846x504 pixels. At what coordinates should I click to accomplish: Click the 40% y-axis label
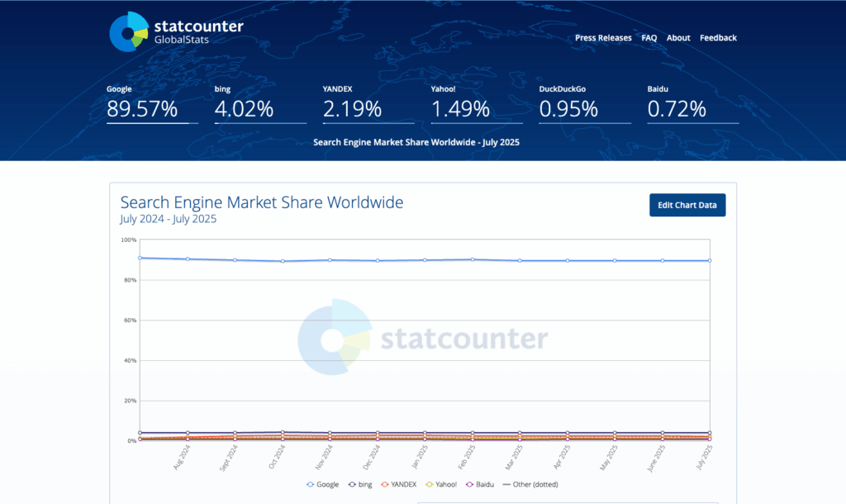pos(130,360)
